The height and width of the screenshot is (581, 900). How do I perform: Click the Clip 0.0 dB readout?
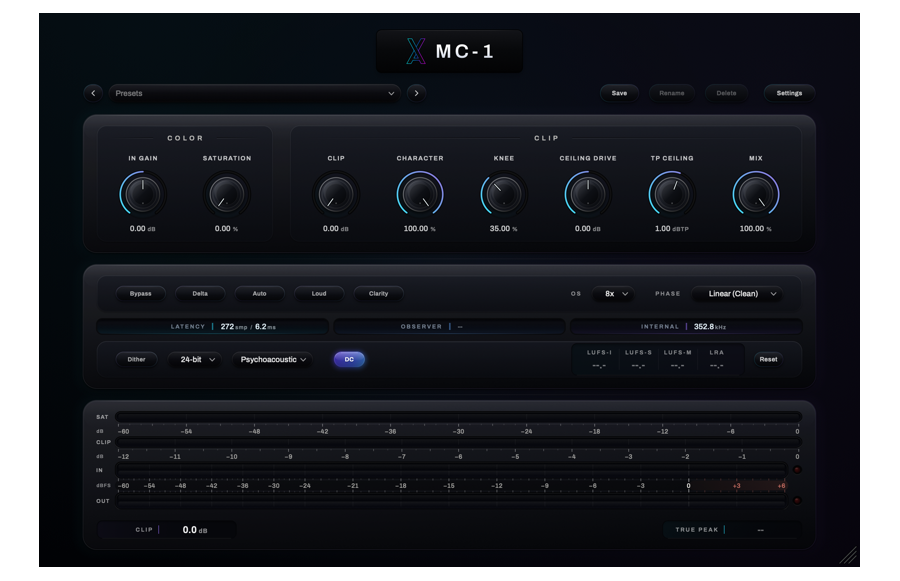click(167, 529)
